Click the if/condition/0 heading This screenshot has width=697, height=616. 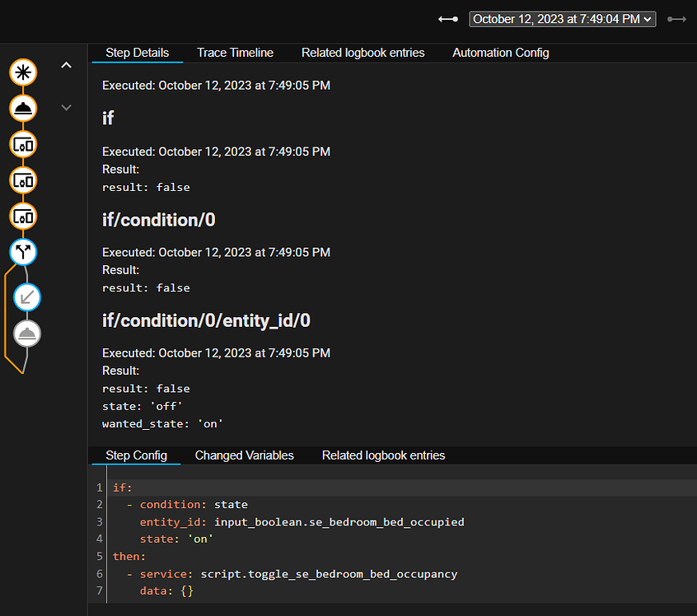pyautogui.click(x=158, y=220)
